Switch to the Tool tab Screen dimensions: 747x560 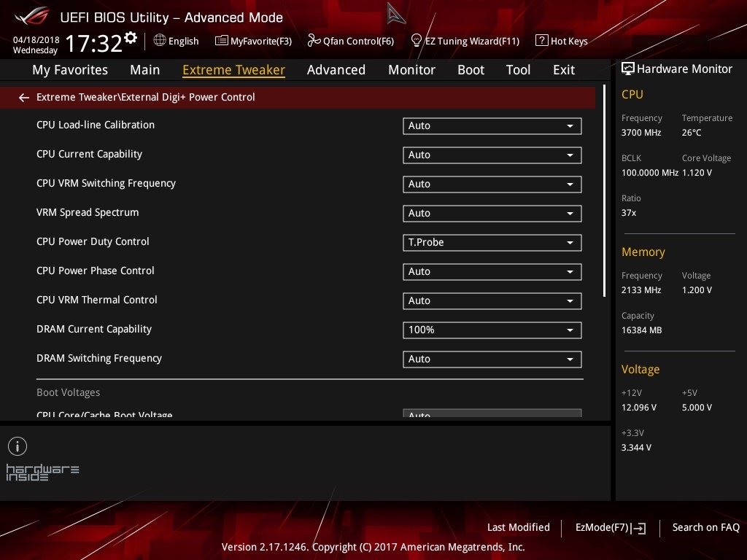pyautogui.click(x=519, y=70)
